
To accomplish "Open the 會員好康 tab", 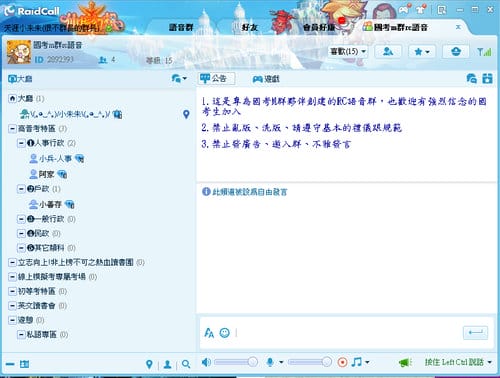I will [319, 27].
